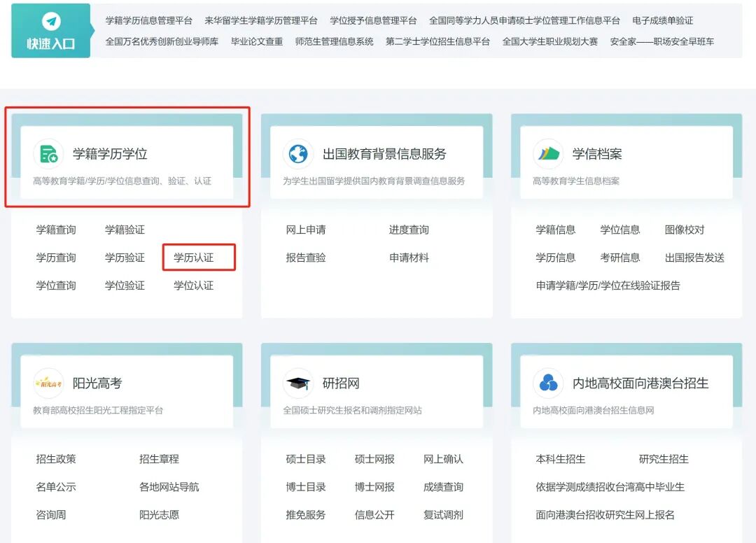Open 面向港澳台招收研究生网上报名 link
The image size is (756, 543).
[605, 515]
